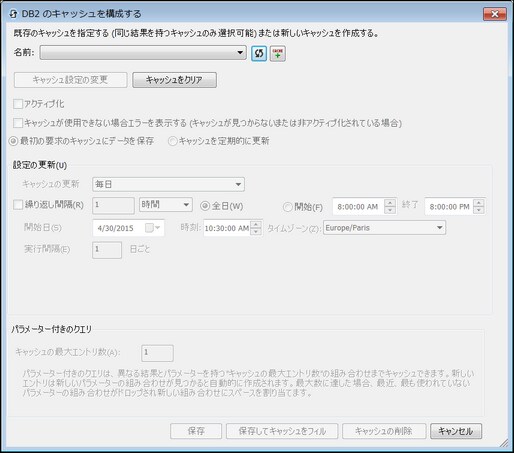The width and height of the screenshot is (514, 453).
Task: Select キャッシュを定期的に更新 radio button
Action: point(172,141)
